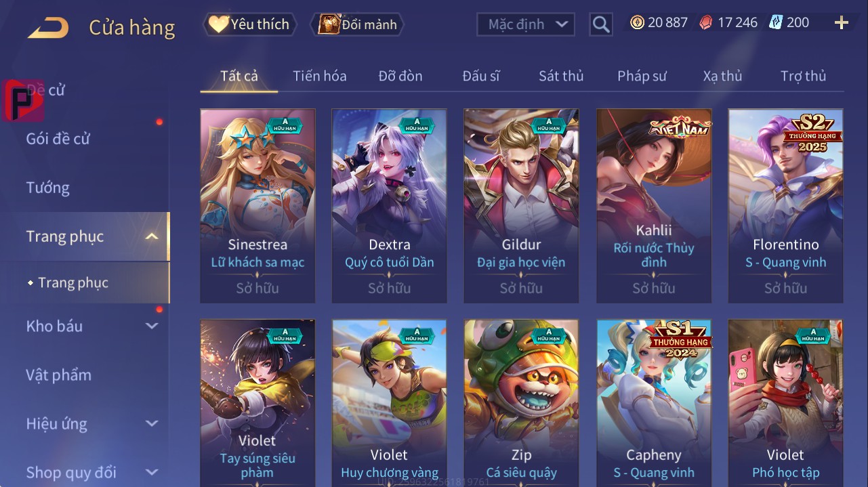Switch to the Sát thủ tab
The height and width of the screenshot is (487, 868).
pyautogui.click(x=561, y=76)
